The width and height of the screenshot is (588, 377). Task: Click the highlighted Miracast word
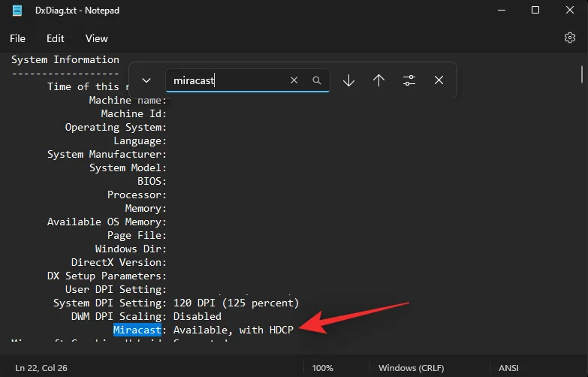click(x=137, y=330)
